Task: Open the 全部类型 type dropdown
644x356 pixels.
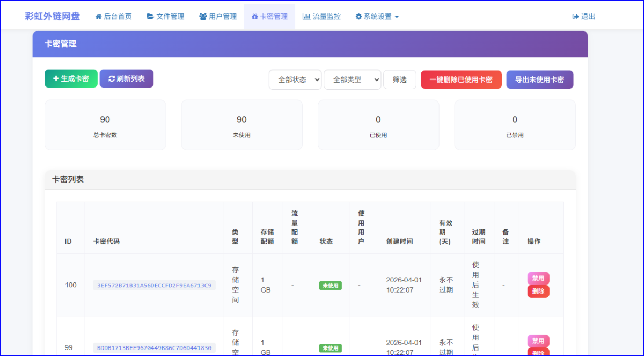Action: click(352, 79)
